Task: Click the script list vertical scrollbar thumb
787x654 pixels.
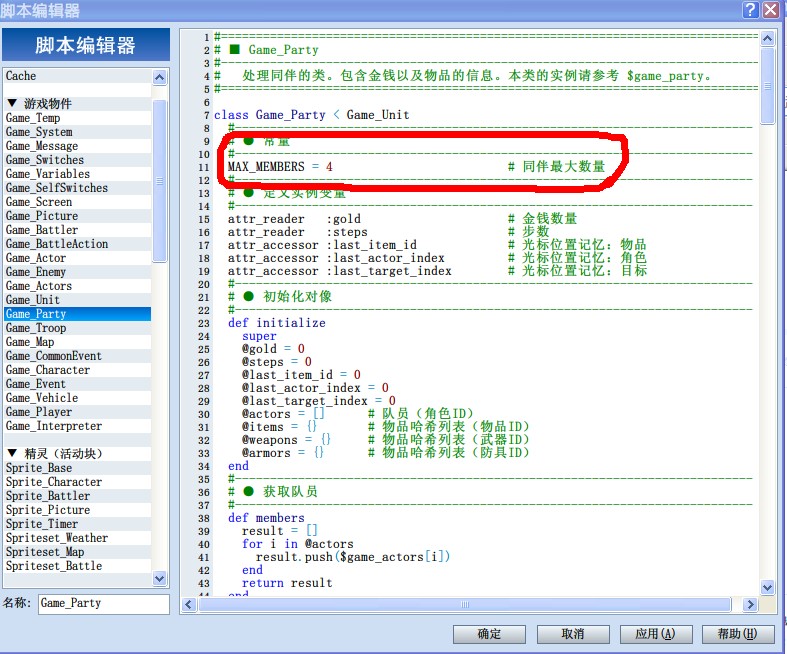Action: click(160, 181)
